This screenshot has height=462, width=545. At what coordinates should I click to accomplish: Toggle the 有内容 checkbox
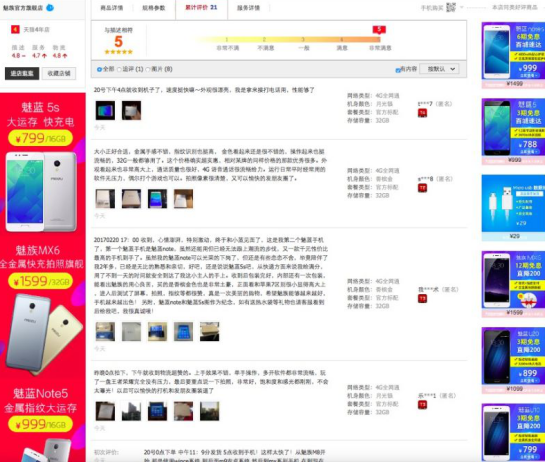pos(398,70)
